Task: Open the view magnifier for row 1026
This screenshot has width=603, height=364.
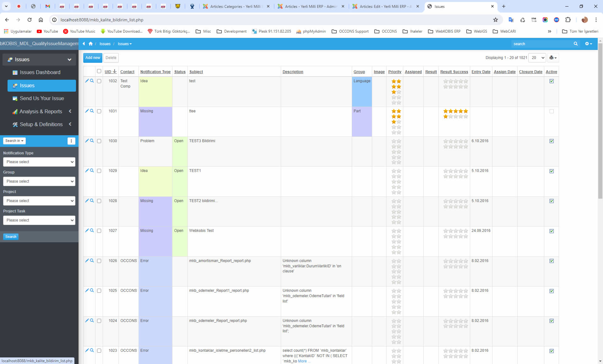Action: click(92, 261)
